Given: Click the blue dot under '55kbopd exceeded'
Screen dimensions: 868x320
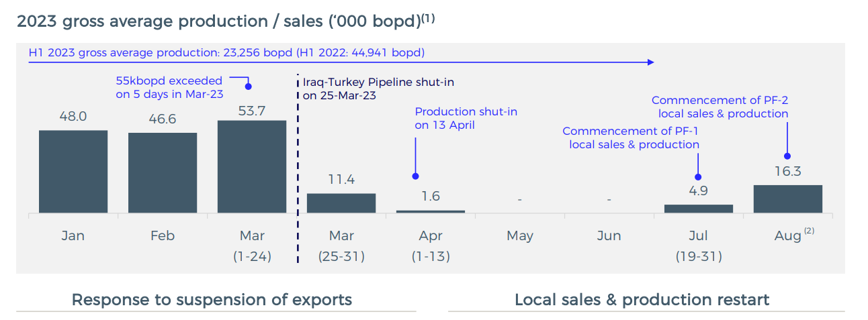Looking at the screenshot, I should tap(248, 86).
